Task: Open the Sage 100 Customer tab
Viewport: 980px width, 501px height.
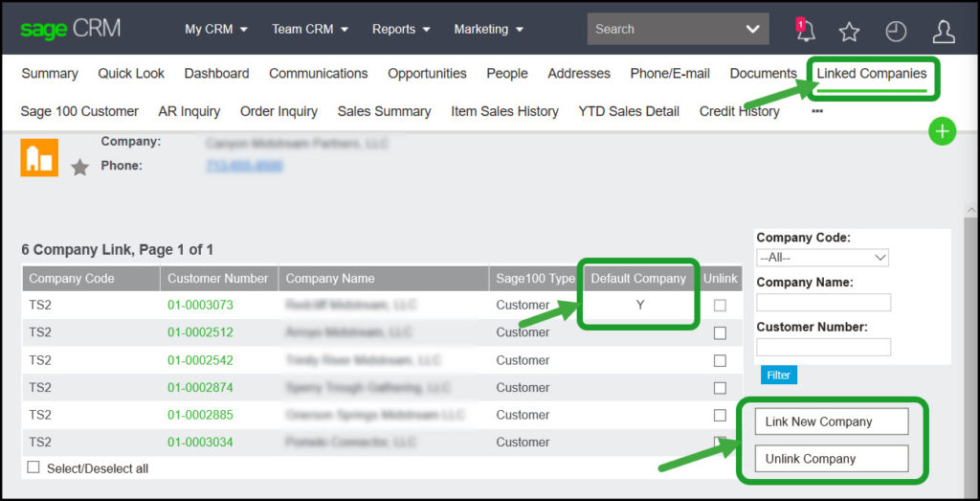Action: tap(79, 111)
